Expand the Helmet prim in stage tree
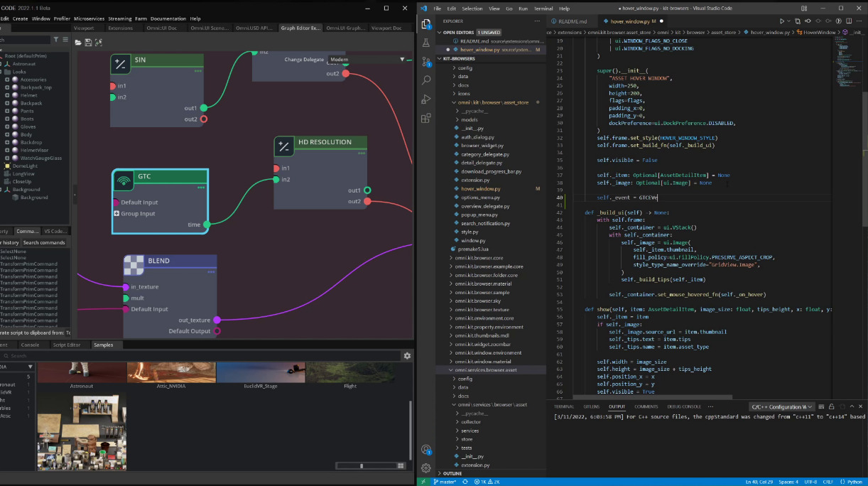This screenshot has width=868, height=486. [7, 95]
